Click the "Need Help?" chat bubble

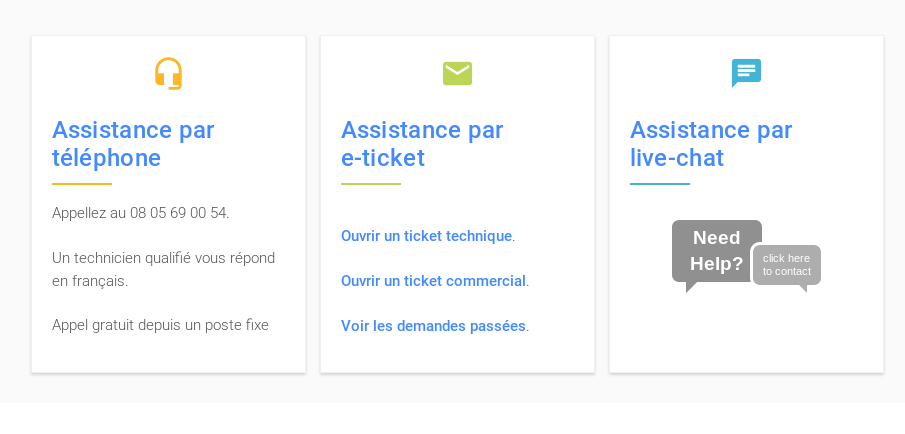click(716, 251)
